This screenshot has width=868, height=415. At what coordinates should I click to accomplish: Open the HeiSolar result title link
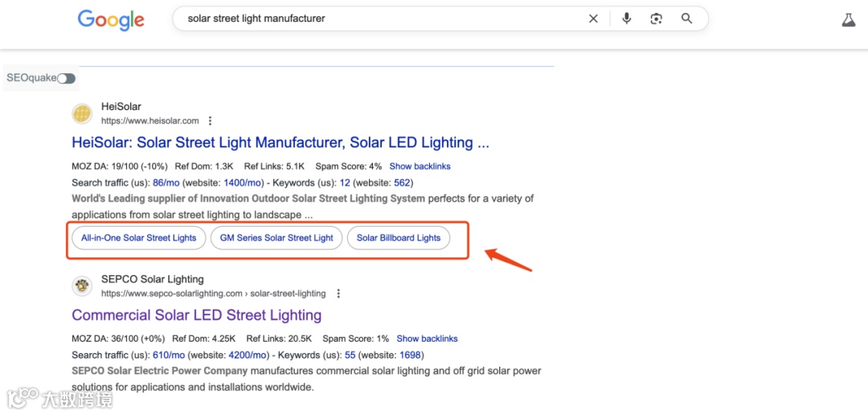coord(280,143)
